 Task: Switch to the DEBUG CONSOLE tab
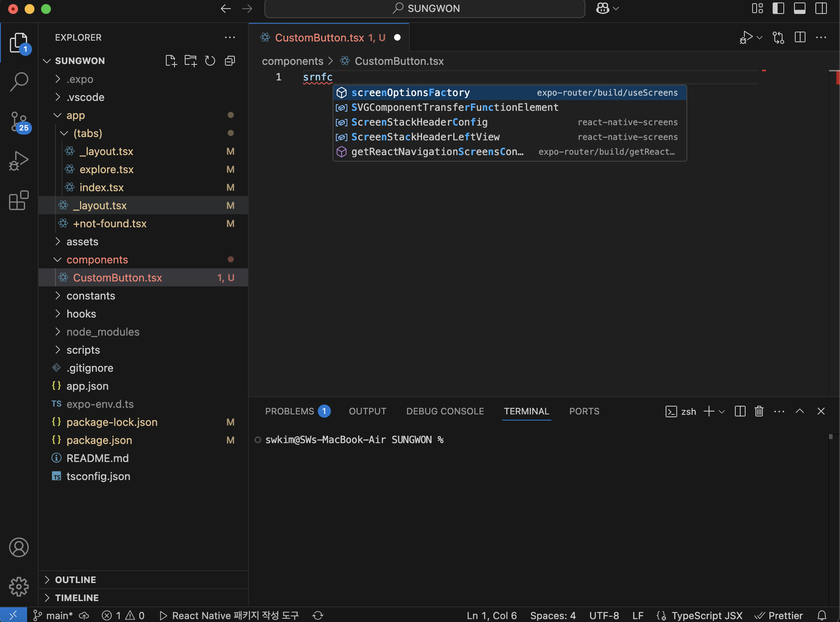[x=445, y=411]
